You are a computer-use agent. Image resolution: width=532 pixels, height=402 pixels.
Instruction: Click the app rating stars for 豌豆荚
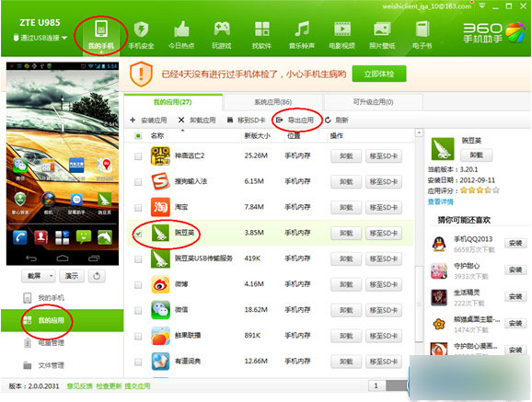pyautogui.click(x=480, y=190)
